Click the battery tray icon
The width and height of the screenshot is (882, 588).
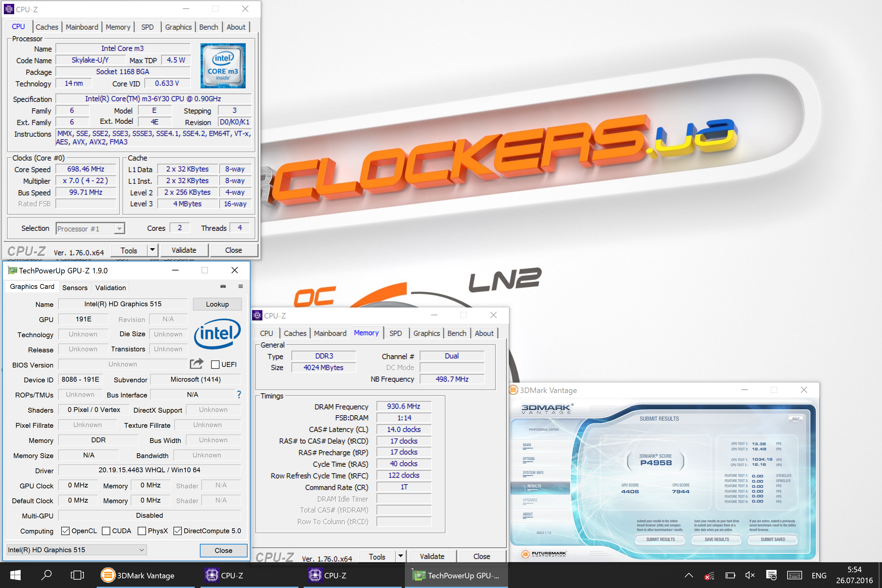(730, 575)
